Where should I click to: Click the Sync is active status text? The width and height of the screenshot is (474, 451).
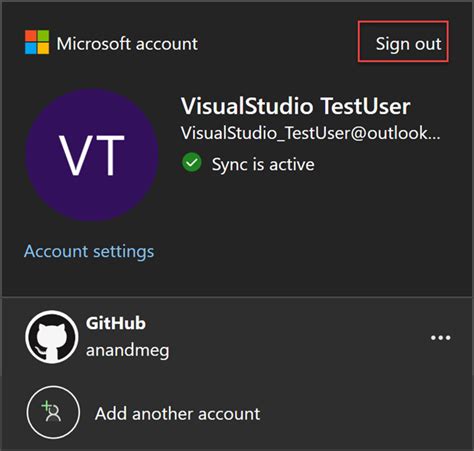pos(263,164)
